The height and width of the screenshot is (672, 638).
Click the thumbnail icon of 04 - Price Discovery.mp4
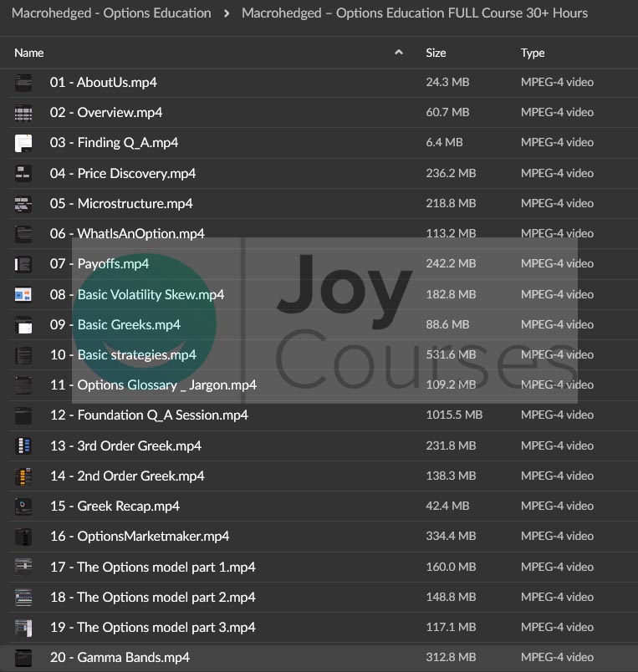tap(23, 174)
